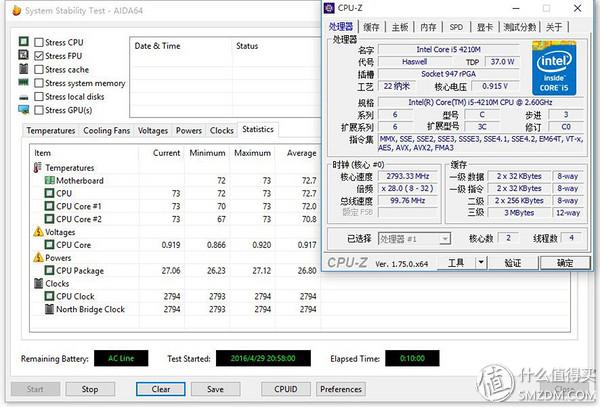
Task: Click the Elapsed Time value 0:10:00
Action: point(412,358)
